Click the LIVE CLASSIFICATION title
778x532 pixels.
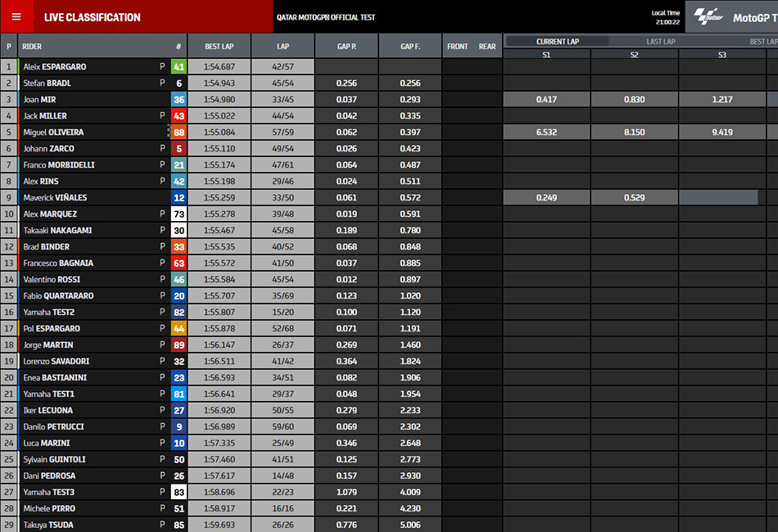(93, 17)
